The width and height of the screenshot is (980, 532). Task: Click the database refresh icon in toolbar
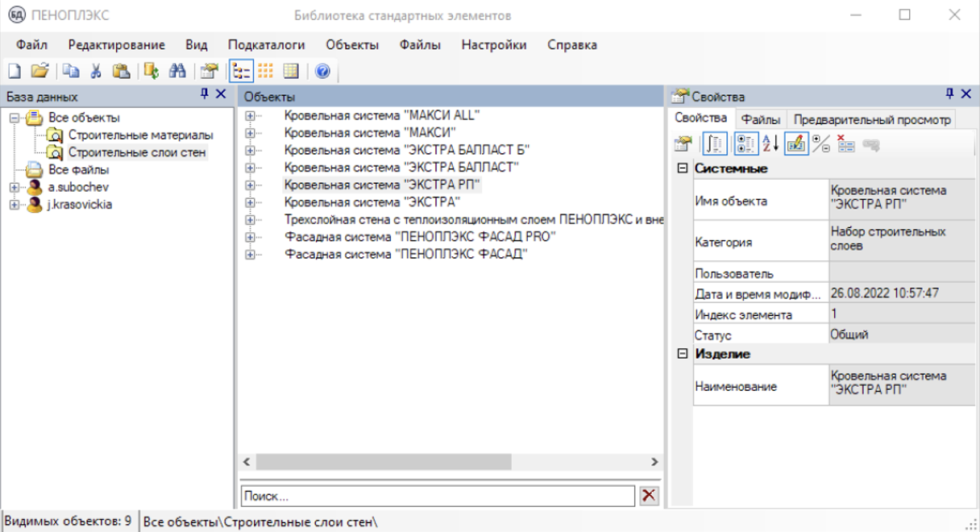coord(151,71)
